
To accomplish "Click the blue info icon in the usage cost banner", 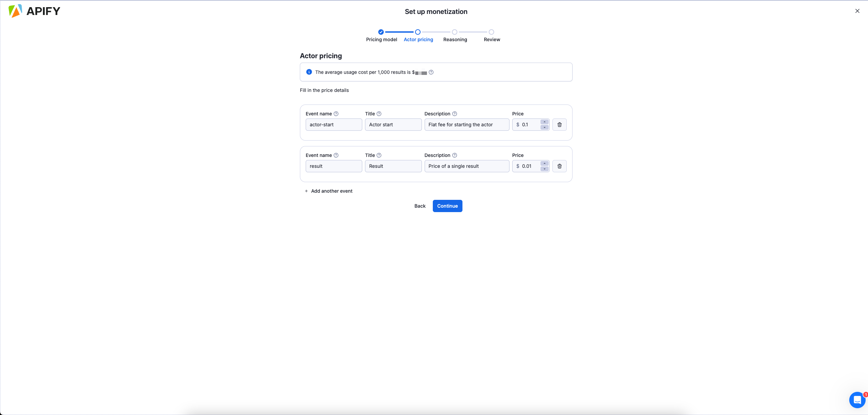I will pos(309,72).
